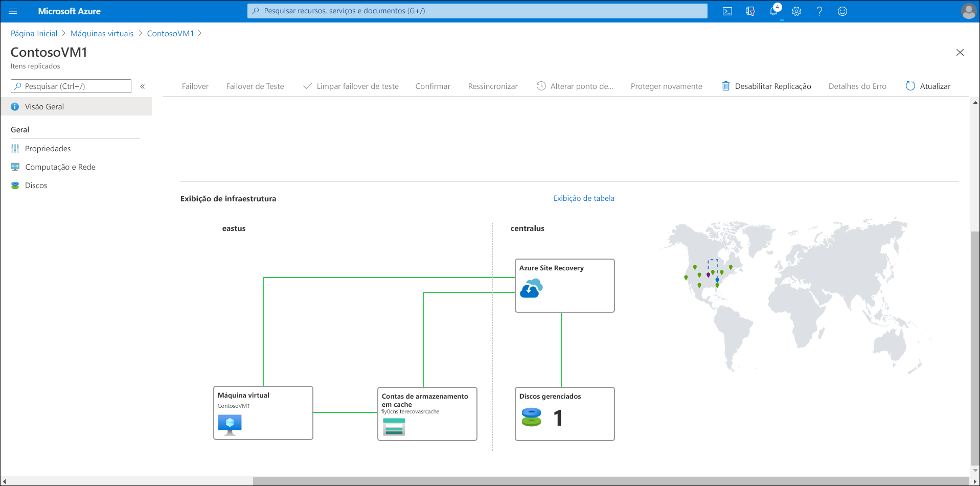
Task: Go to Máquinas virtuais breadcrumb
Action: pyautogui.click(x=102, y=33)
